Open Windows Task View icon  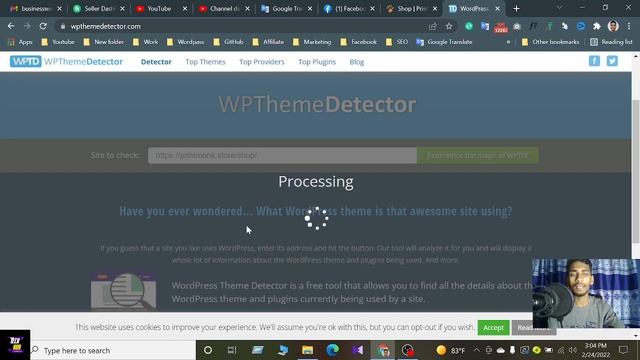232,350
